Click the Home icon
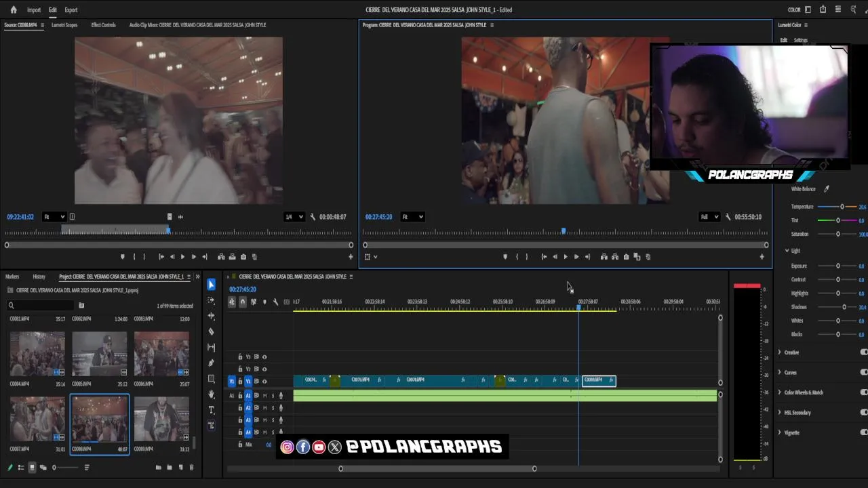Image resolution: width=868 pixels, height=488 pixels. (14, 9)
